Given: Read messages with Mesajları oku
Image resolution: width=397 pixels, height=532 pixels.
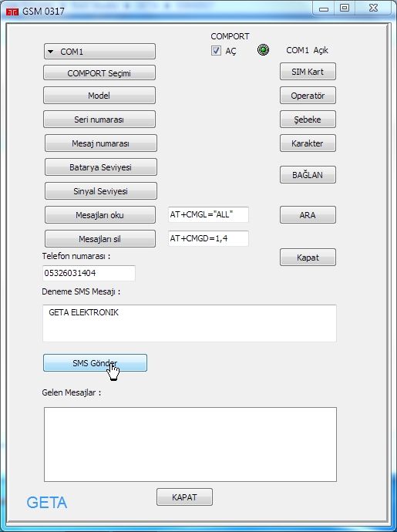Looking at the screenshot, I should pyautogui.click(x=100, y=215).
